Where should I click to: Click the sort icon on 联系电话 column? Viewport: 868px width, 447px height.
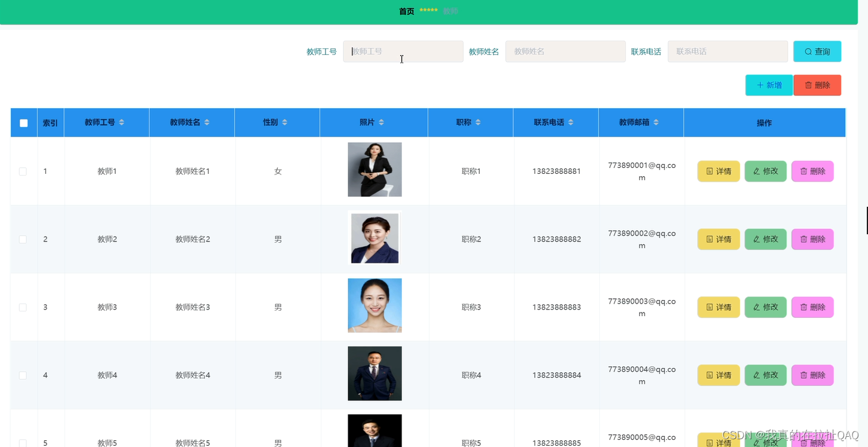[571, 122]
